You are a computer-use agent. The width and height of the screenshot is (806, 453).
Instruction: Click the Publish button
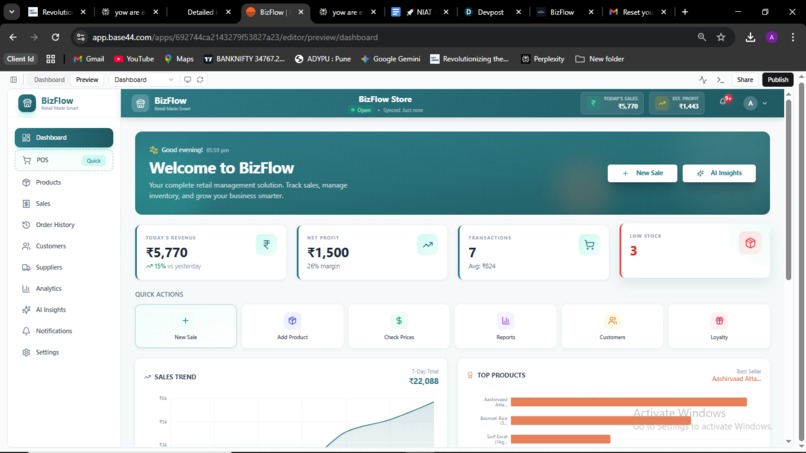pos(778,80)
